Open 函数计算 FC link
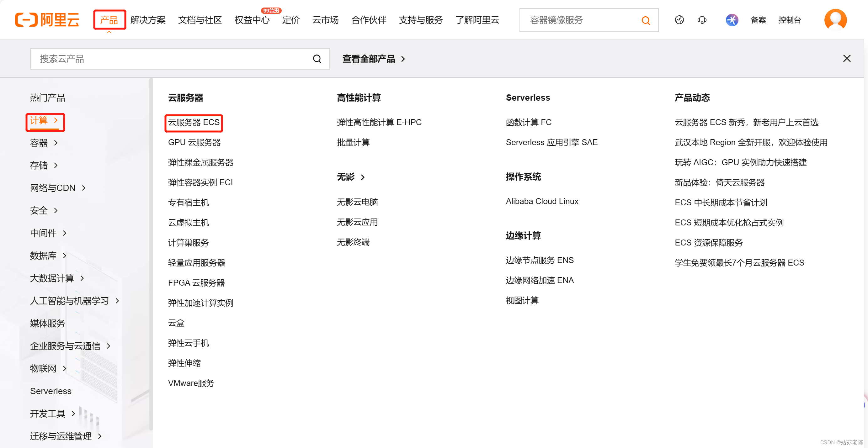 pos(529,122)
